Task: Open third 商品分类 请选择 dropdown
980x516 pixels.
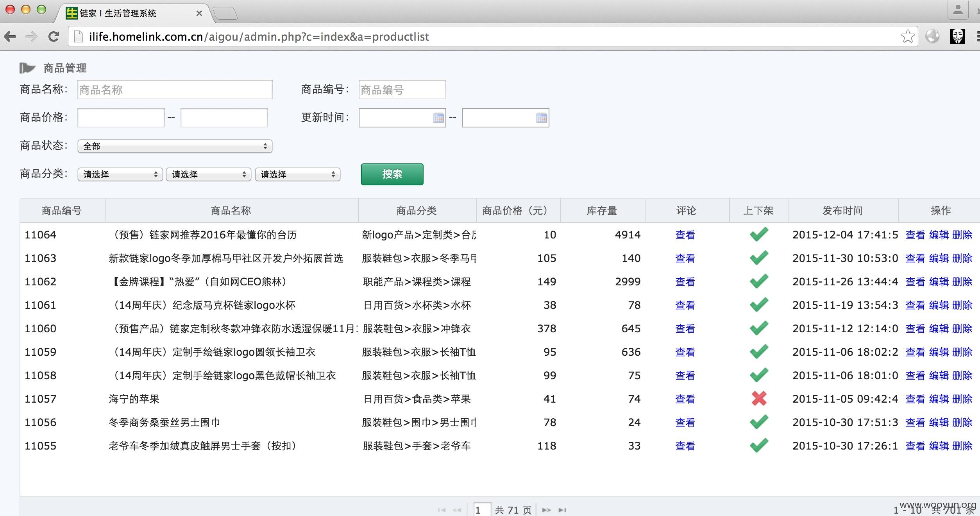Action: point(297,174)
